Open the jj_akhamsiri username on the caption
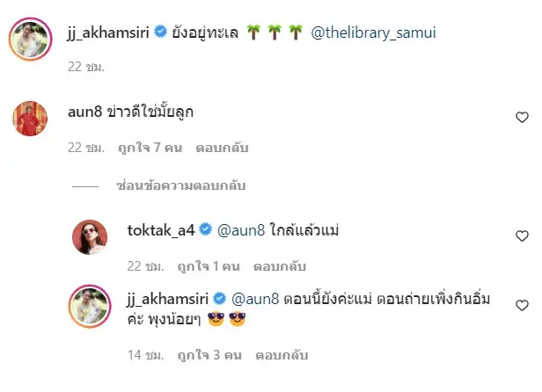This screenshot has height=392, width=542. click(108, 33)
